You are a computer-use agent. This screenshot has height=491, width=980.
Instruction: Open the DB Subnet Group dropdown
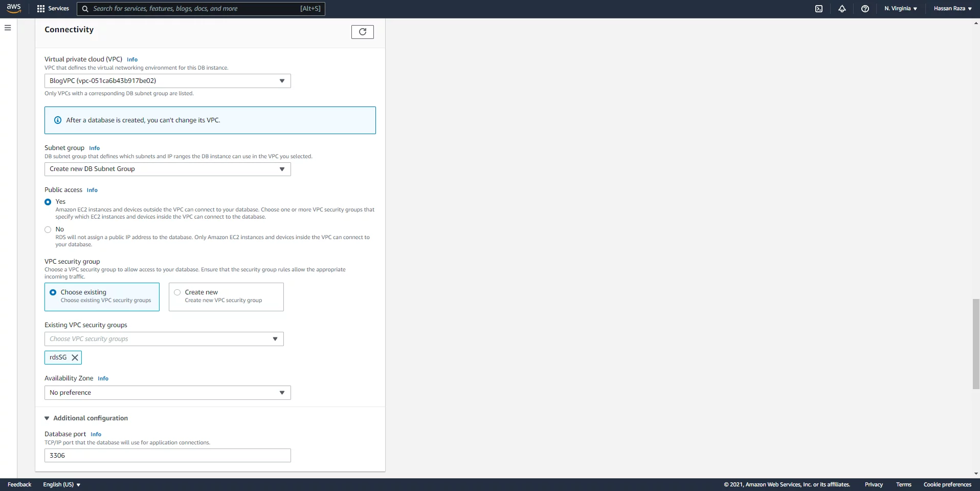tap(168, 169)
